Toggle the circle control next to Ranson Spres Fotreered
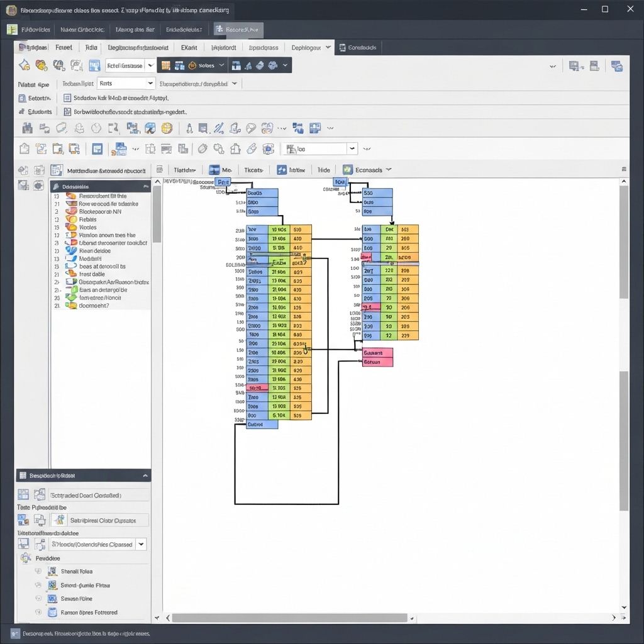644x644 pixels. pos(38,612)
